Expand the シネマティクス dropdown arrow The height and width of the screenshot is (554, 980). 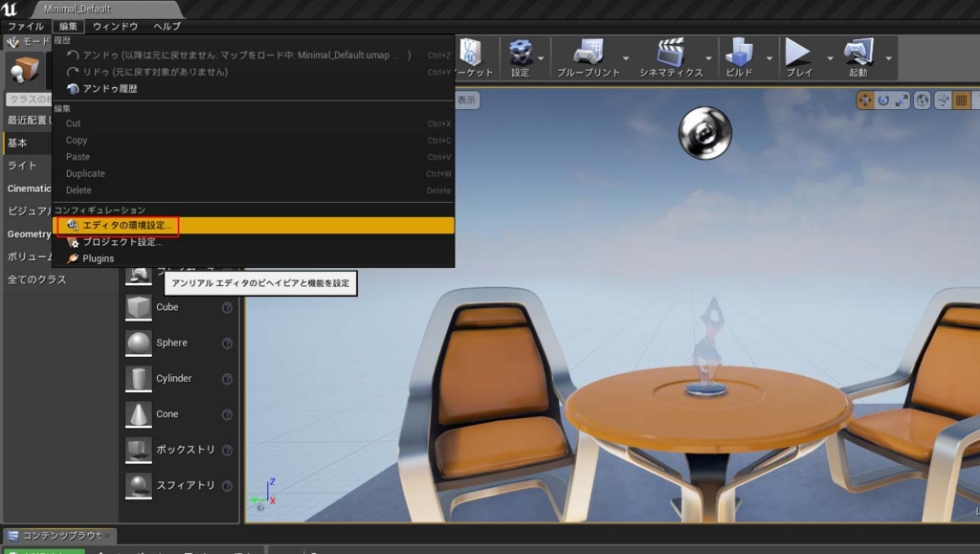(708, 58)
